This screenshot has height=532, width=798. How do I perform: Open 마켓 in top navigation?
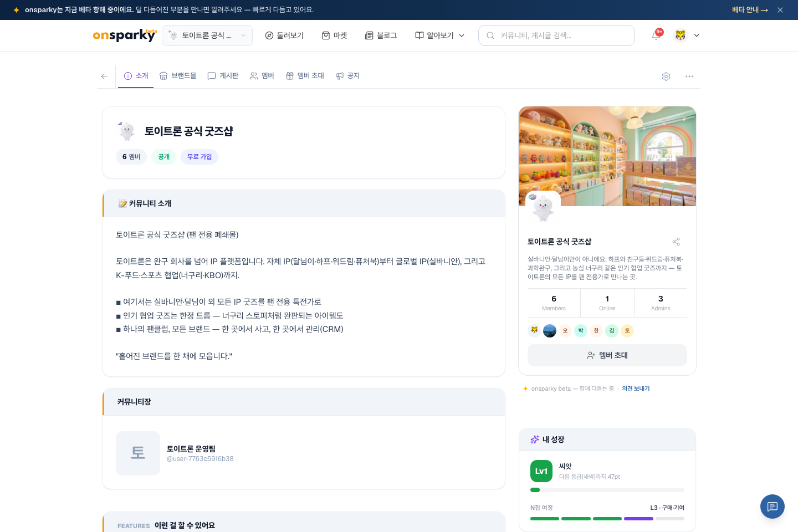[334, 35]
